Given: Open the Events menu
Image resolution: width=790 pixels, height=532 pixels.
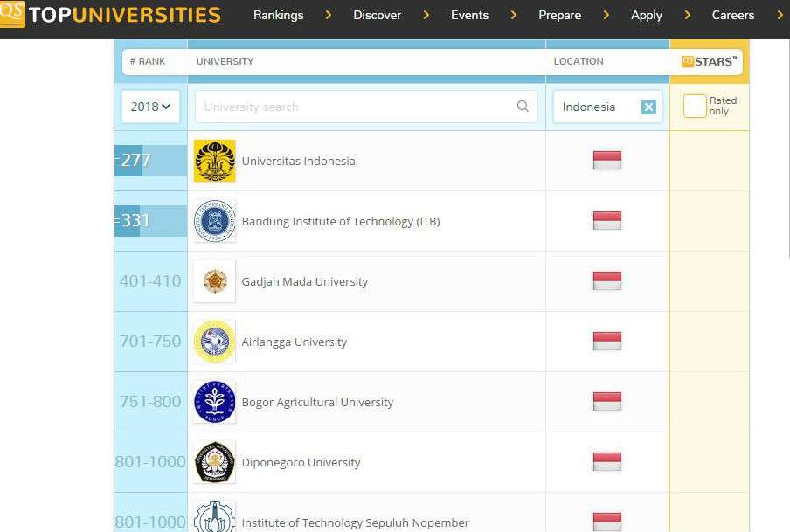Looking at the screenshot, I should pyautogui.click(x=469, y=15).
